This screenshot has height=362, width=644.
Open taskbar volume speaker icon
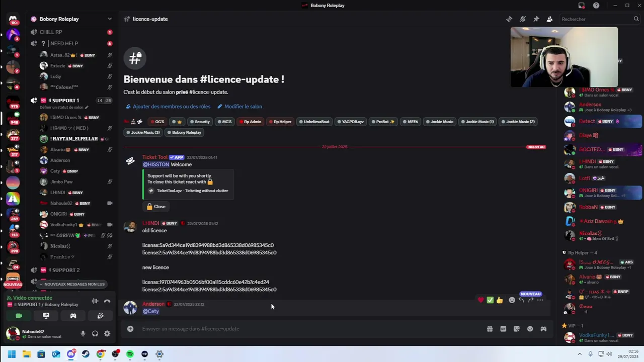pos(609,354)
